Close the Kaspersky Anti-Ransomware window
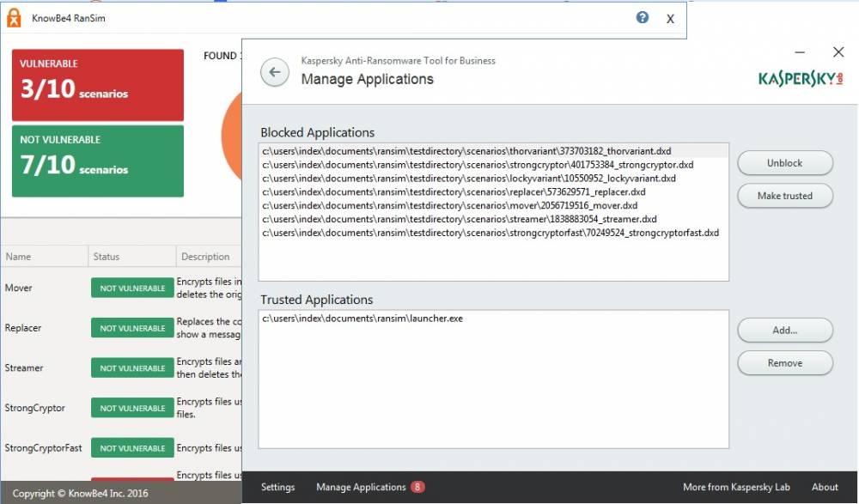859x504 pixels. tap(838, 52)
